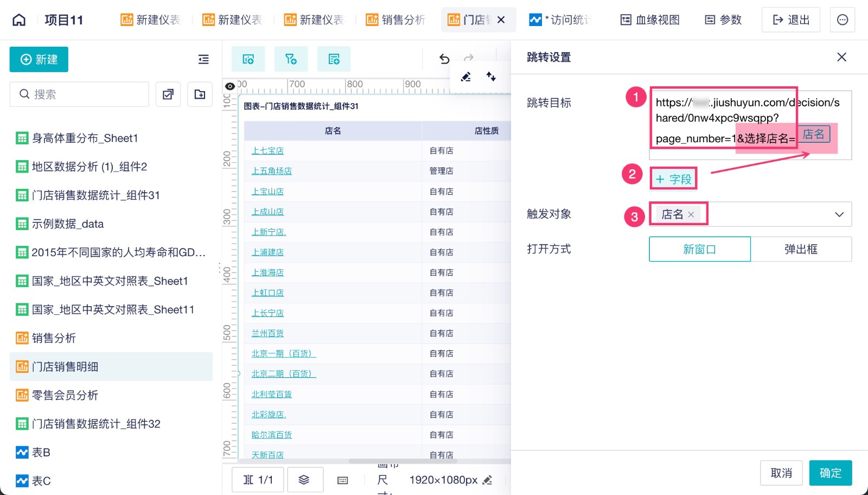Collapse the sidebar list icon
Viewport: 868px width, 495px height.
203,59
